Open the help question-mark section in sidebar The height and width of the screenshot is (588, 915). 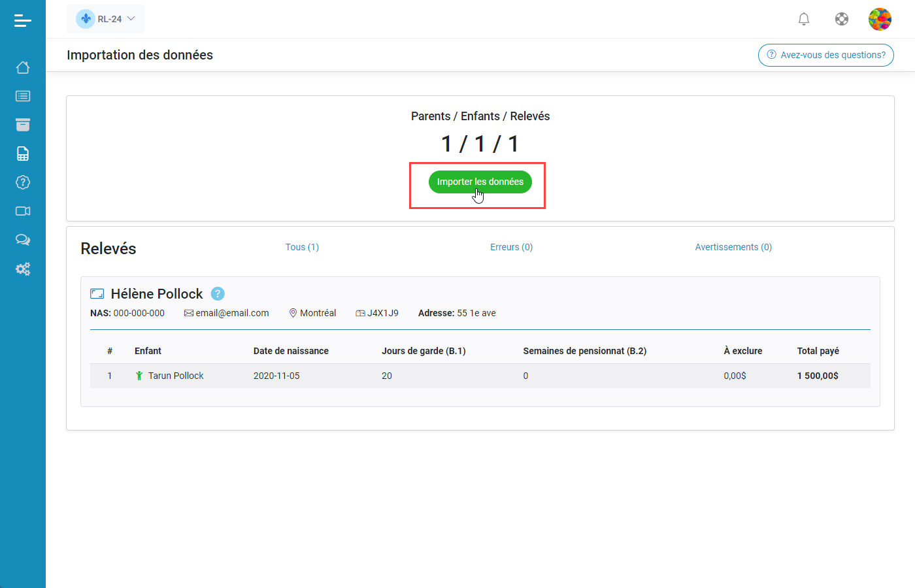tap(23, 182)
